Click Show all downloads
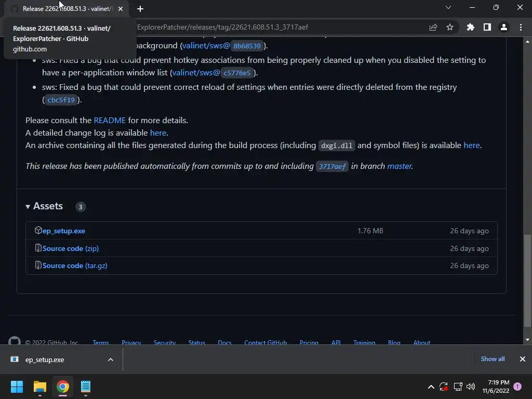Screen dimensions: 532x399 tap(493, 359)
